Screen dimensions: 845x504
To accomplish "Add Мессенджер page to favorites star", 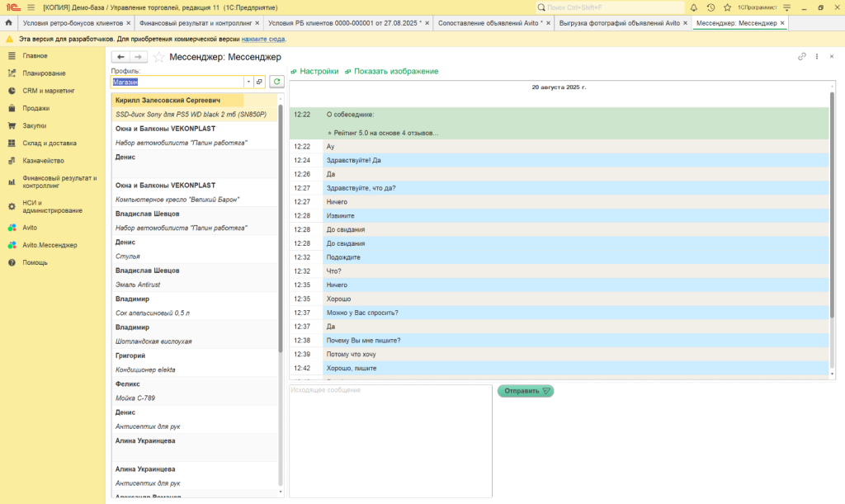I will [x=158, y=57].
